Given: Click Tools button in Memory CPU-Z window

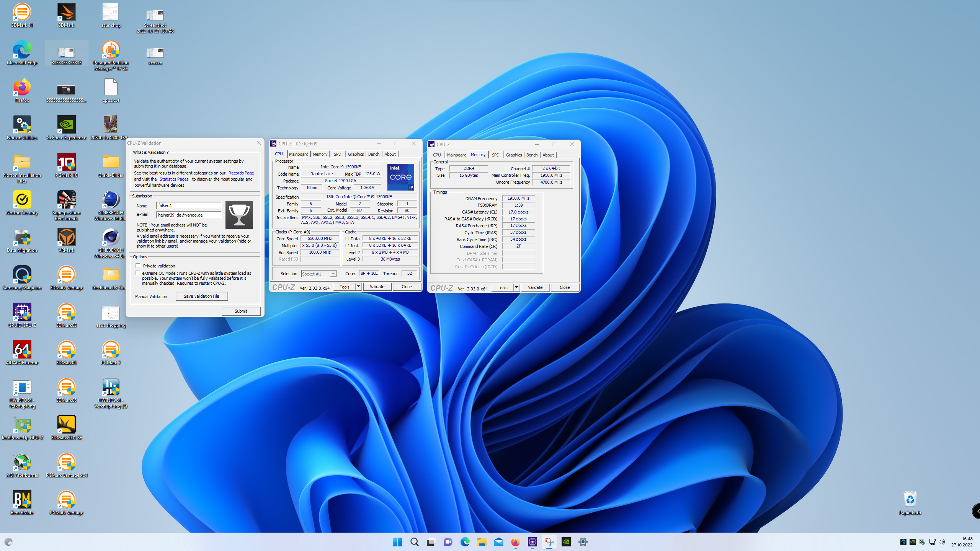Looking at the screenshot, I should tap(503, 287).
